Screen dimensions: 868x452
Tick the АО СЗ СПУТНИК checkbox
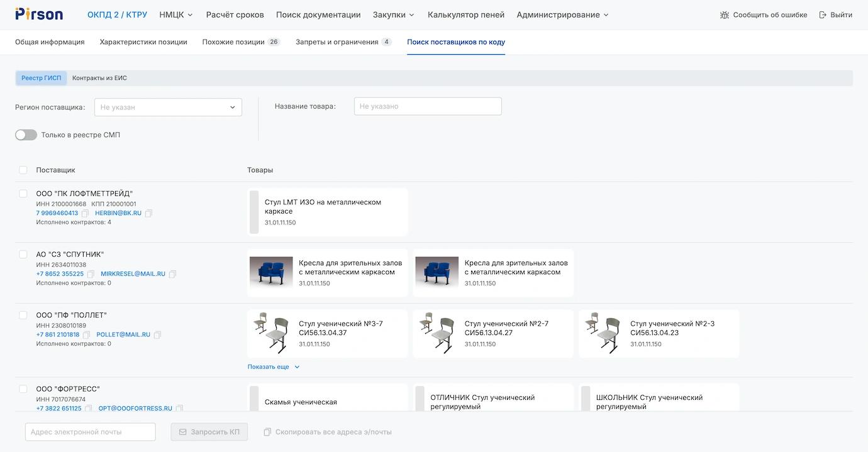[23, 255]
